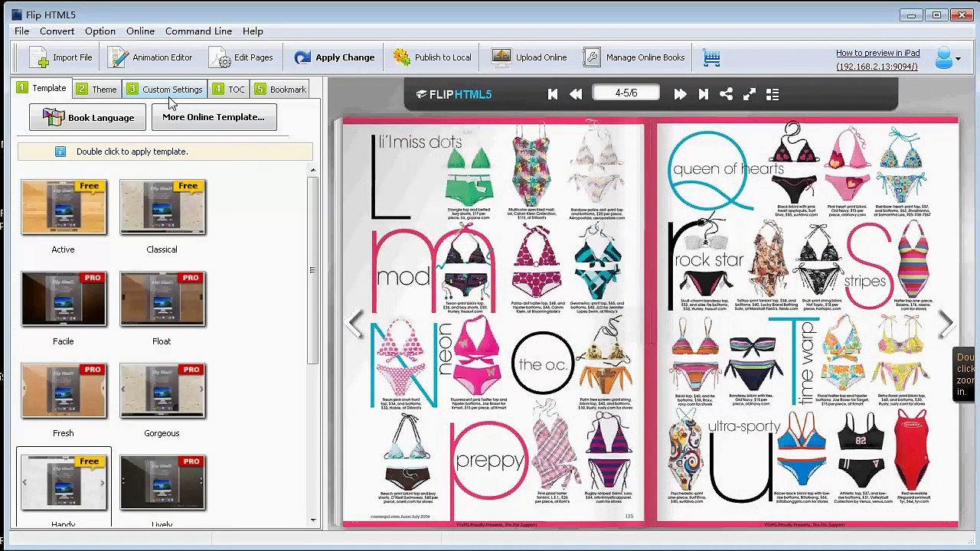Screen dimensions: 980x551
Task: Open Manage Online Books
Action: tap(634, 57)
